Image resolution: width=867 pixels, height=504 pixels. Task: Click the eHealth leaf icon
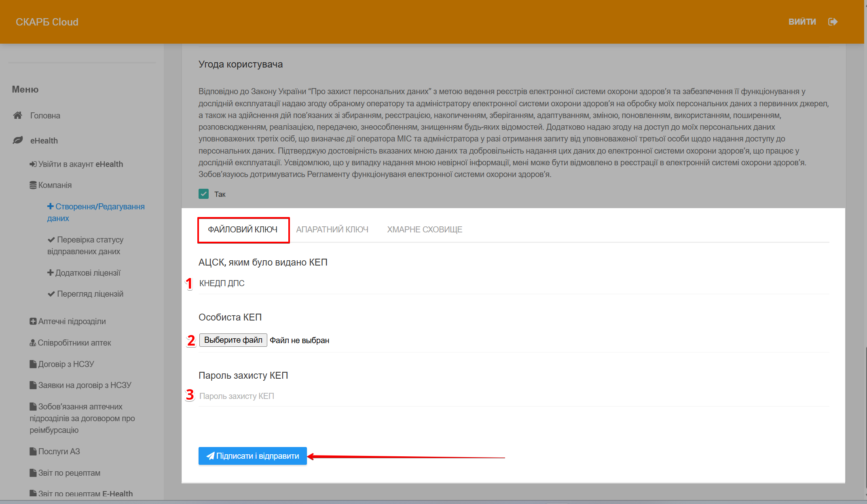18,140
